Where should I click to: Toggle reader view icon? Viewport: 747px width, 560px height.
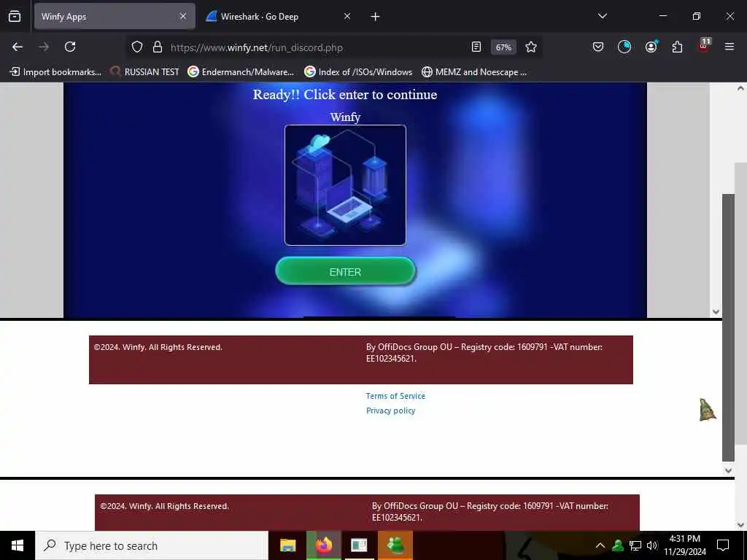[476, 47]
